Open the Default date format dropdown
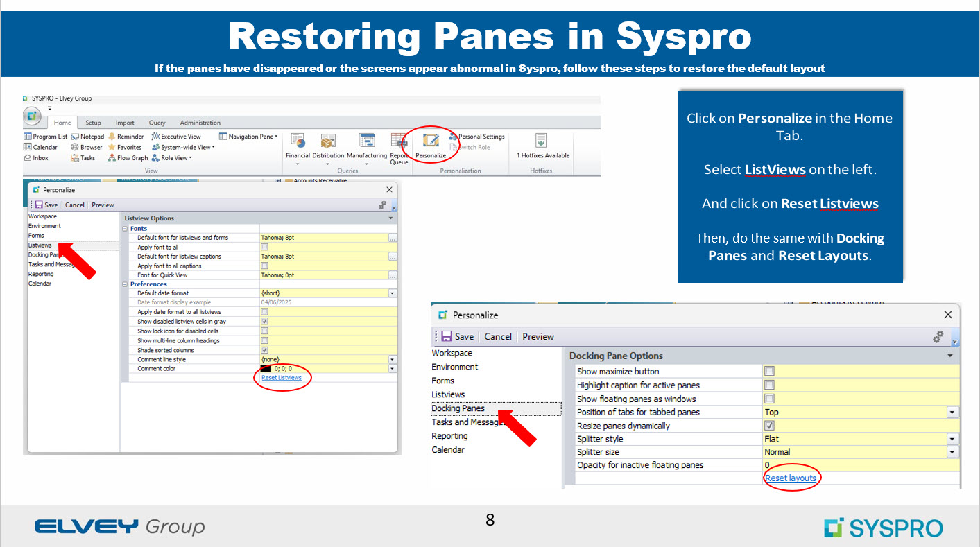The image size is (980, 547). click(x=393, y=293)
